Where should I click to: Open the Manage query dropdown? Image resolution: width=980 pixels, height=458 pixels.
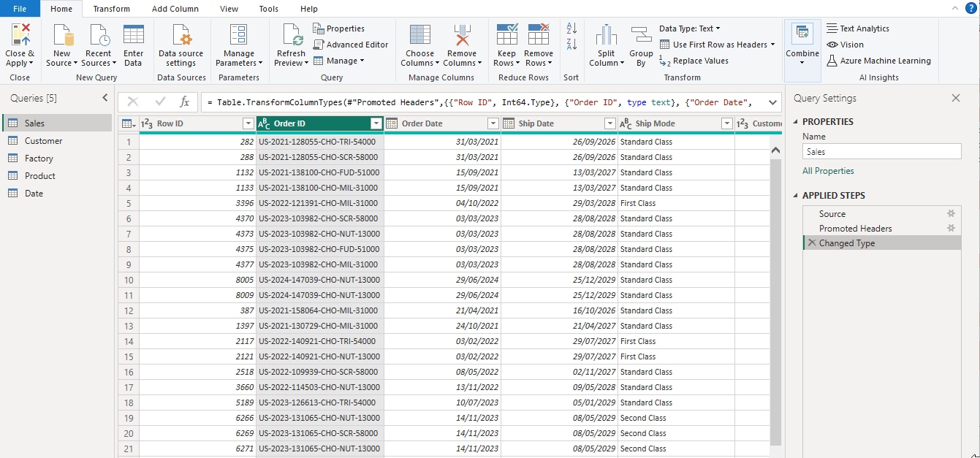tap(339, 61)
